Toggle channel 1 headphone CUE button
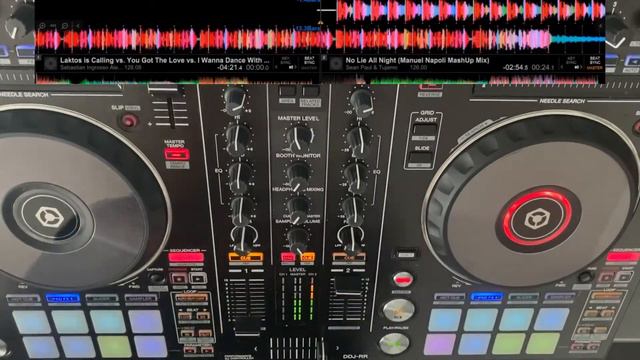This screenshot has width=640, height=360. click(245, 258)
